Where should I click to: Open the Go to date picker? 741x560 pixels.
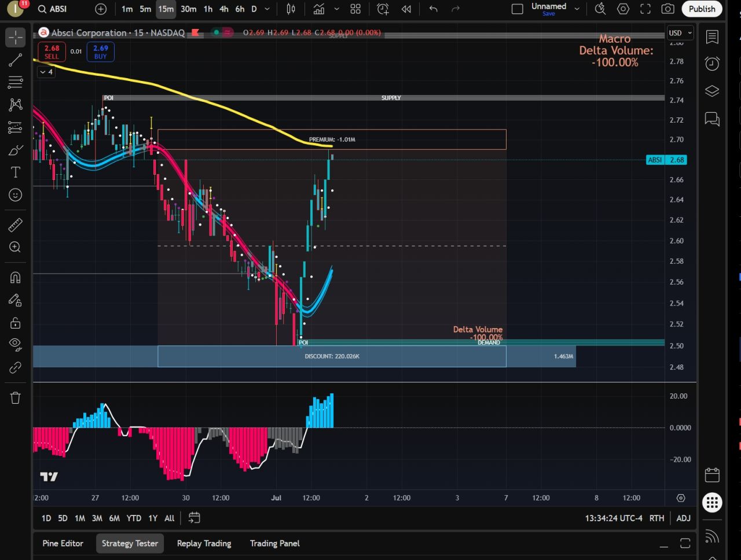[x=194, y=518]
